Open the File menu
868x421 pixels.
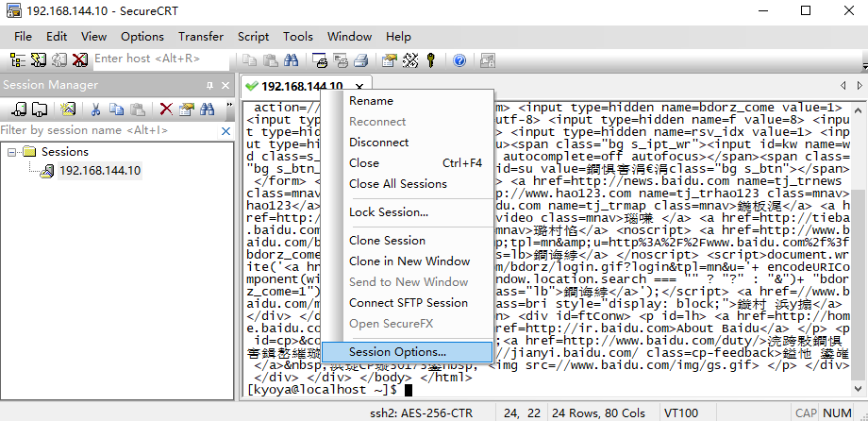click(x=23, y=37)
